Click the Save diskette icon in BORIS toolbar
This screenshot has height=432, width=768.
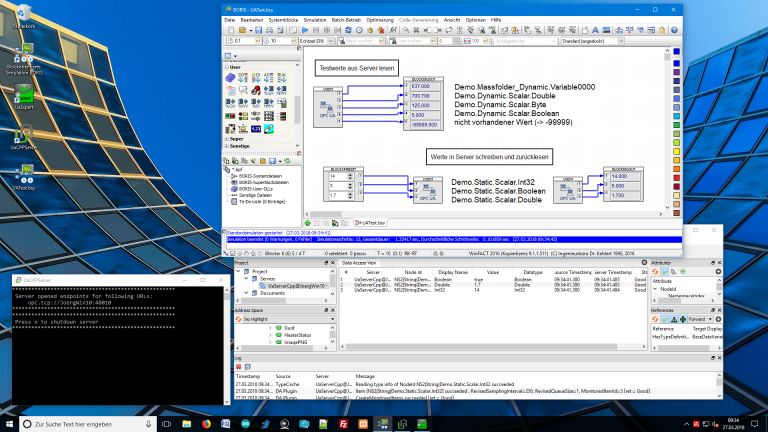click(x=258, y=30)
